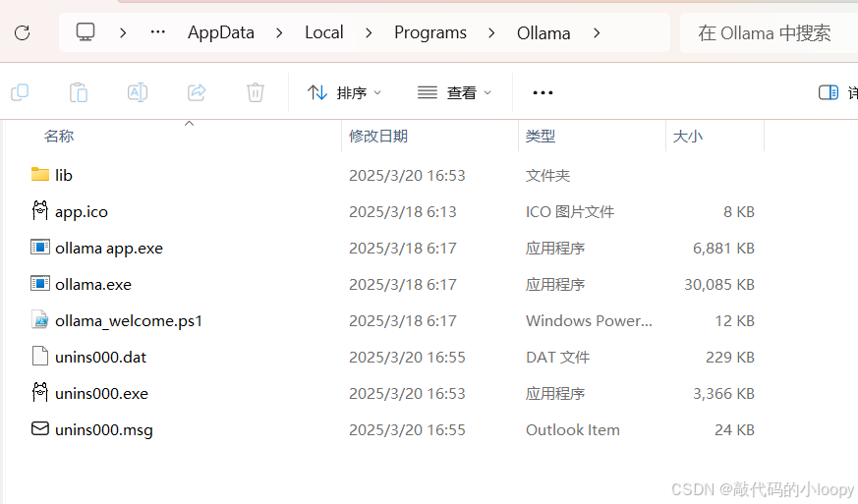Show hidden breadcrumb path ellipsis
The image size is (858, 504).
point(158,32)
